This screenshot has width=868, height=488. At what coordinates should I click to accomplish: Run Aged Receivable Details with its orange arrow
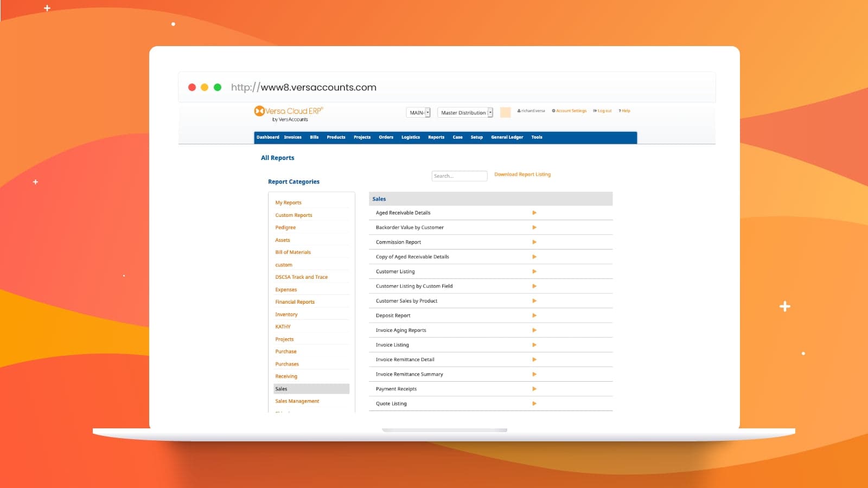[x=534, y=213]
